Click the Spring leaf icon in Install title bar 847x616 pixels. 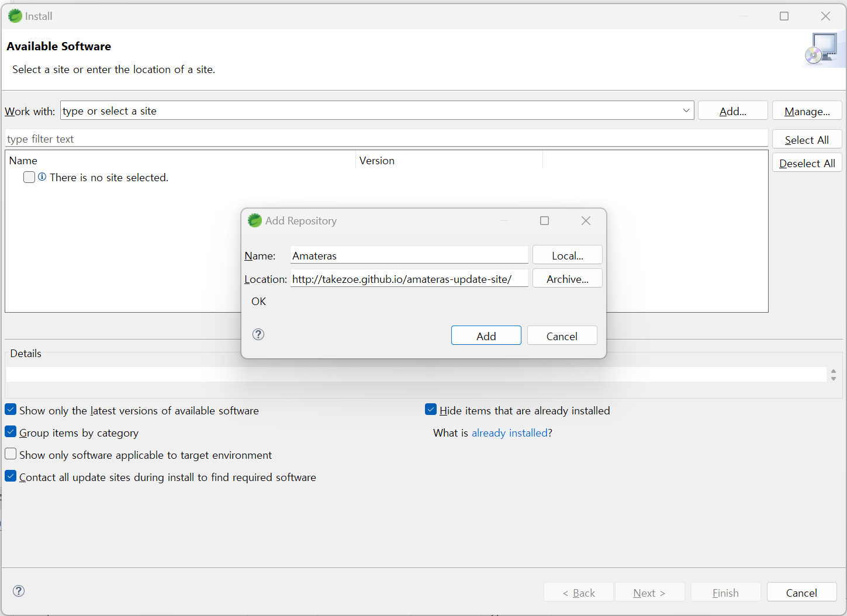(15, 16)
